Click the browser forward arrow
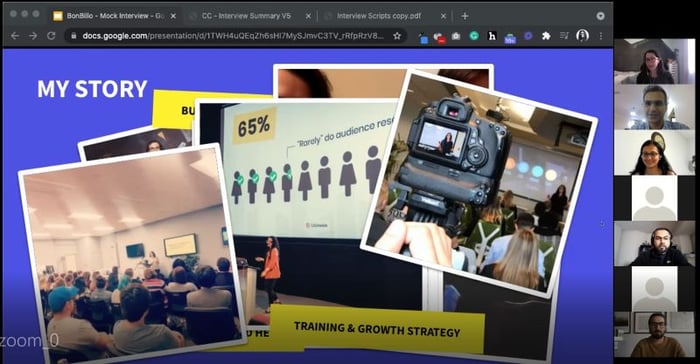Screen dimensions: 700x364 coord(33,36)
